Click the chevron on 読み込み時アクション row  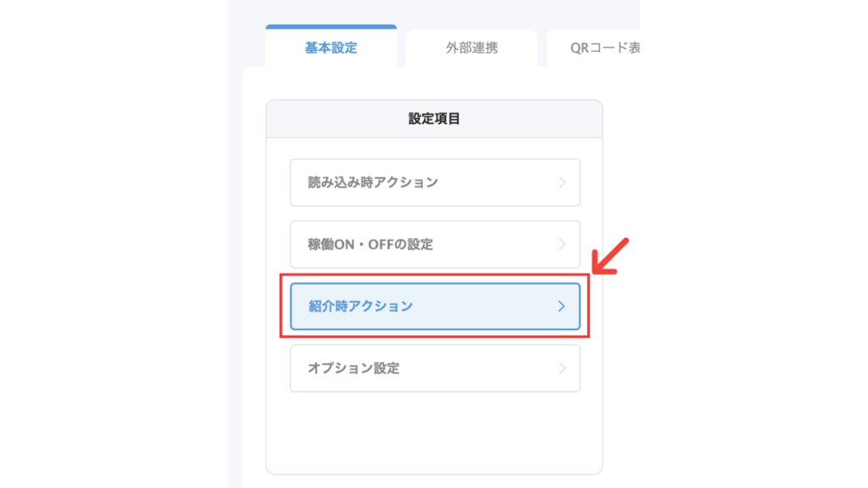pyautogui.click(x=562, y=182)
